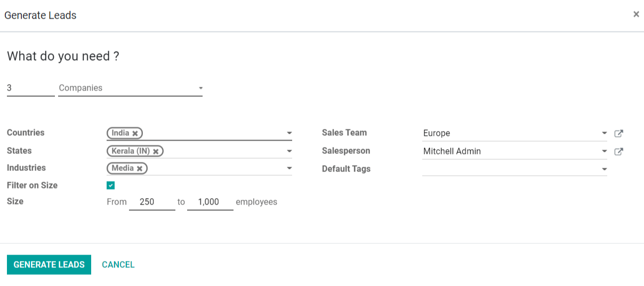This screenshot has width=644, height=286.
Task: Cancel the lead generation dialog
Action: coord(118,265)
